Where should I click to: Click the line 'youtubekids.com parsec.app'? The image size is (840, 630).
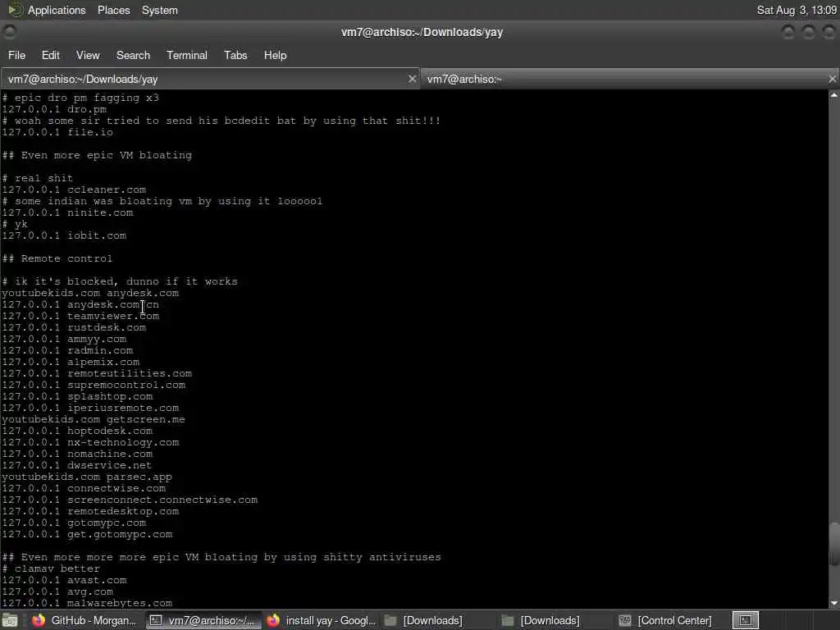pos(87,477)
